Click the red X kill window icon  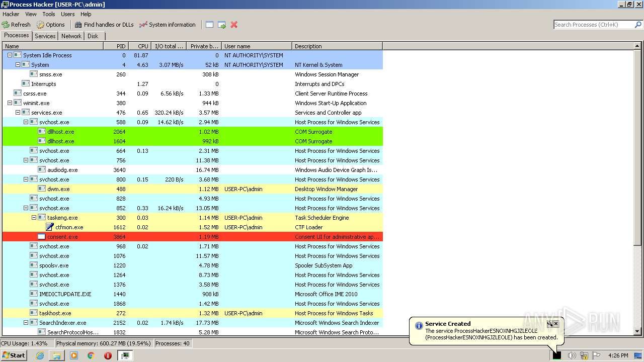[234, 25]
